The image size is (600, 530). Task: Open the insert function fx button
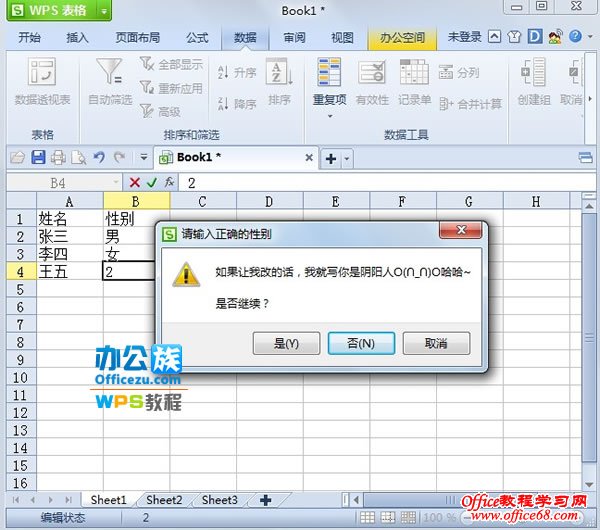point(170,182)
